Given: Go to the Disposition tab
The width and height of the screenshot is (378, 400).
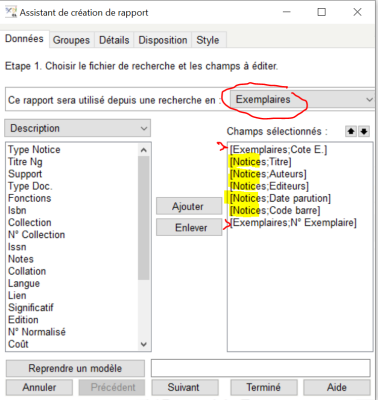Looking at the screenshot, I should (163, 40).
